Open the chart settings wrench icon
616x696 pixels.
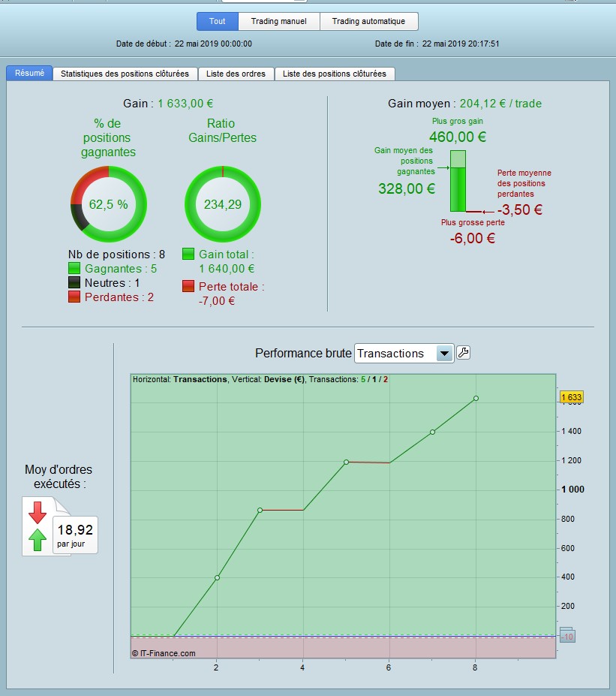[x=463, y=353]
